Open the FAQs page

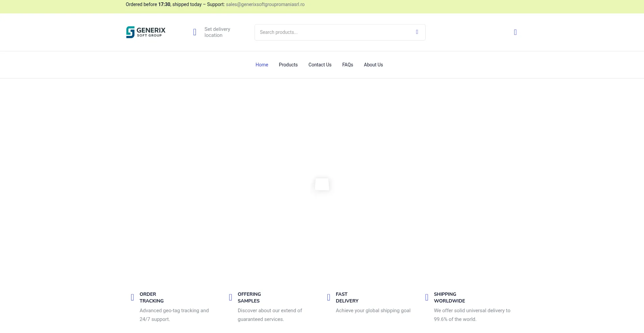(347, 65)
